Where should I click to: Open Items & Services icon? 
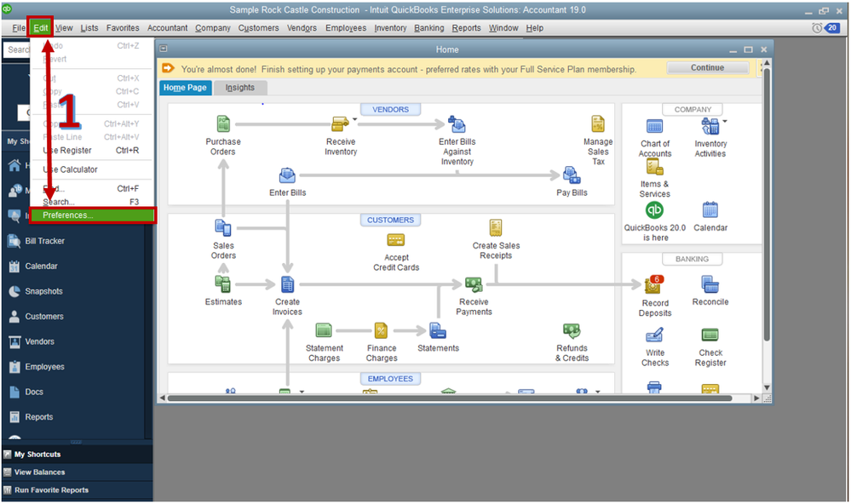tap(654, 167)
